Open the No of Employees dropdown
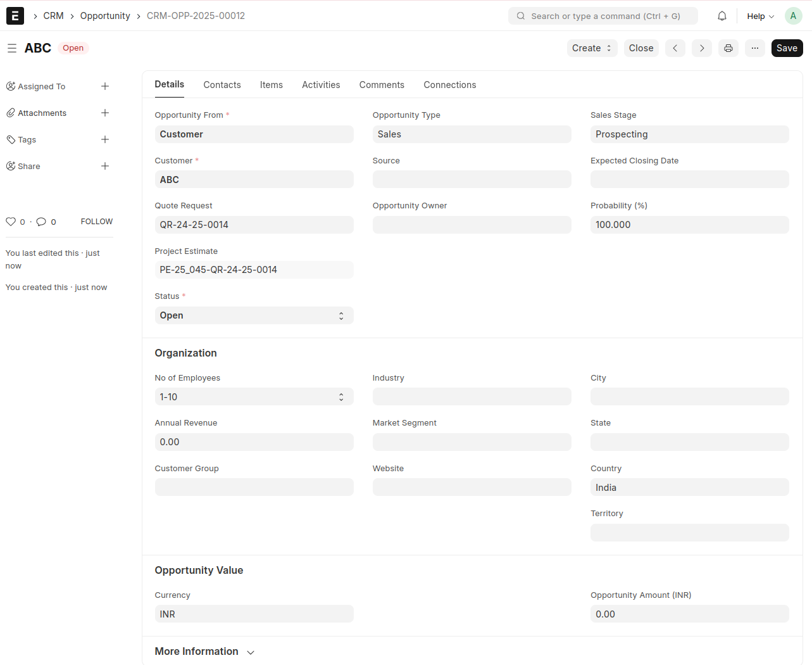 coord(254,397)
